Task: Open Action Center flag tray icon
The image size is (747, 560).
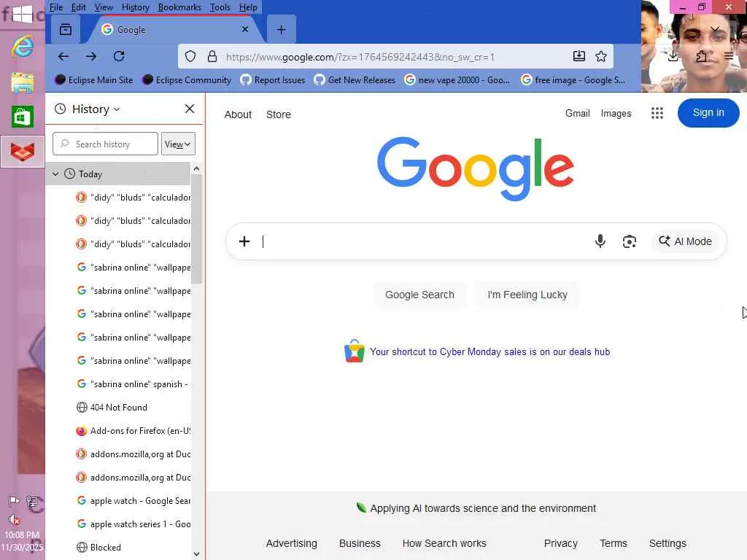Action: tap(15, 501)
